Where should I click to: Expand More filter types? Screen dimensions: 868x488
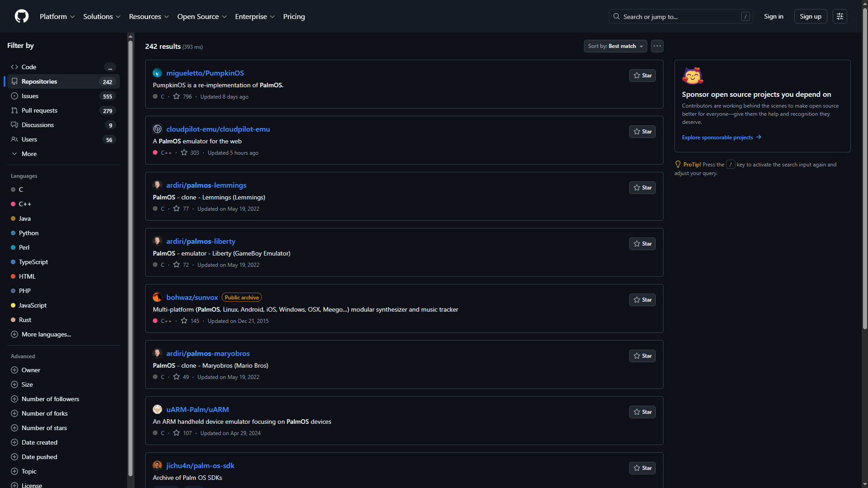pos(63,154)
